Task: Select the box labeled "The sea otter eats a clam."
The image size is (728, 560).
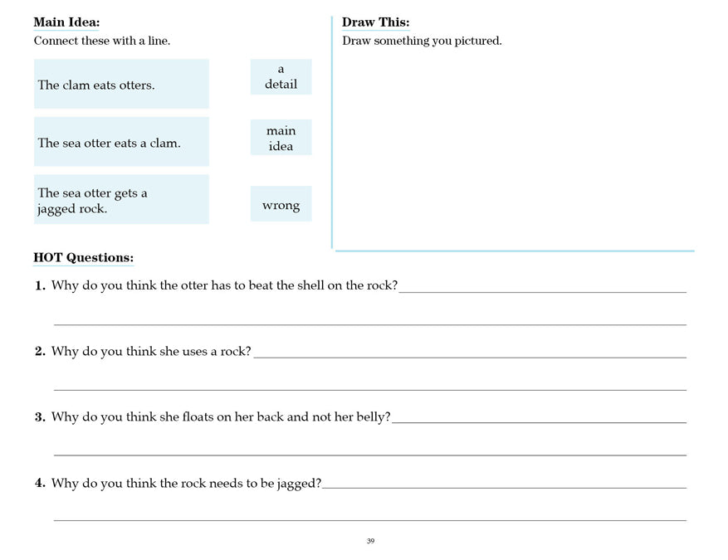Action: [120, 141]
